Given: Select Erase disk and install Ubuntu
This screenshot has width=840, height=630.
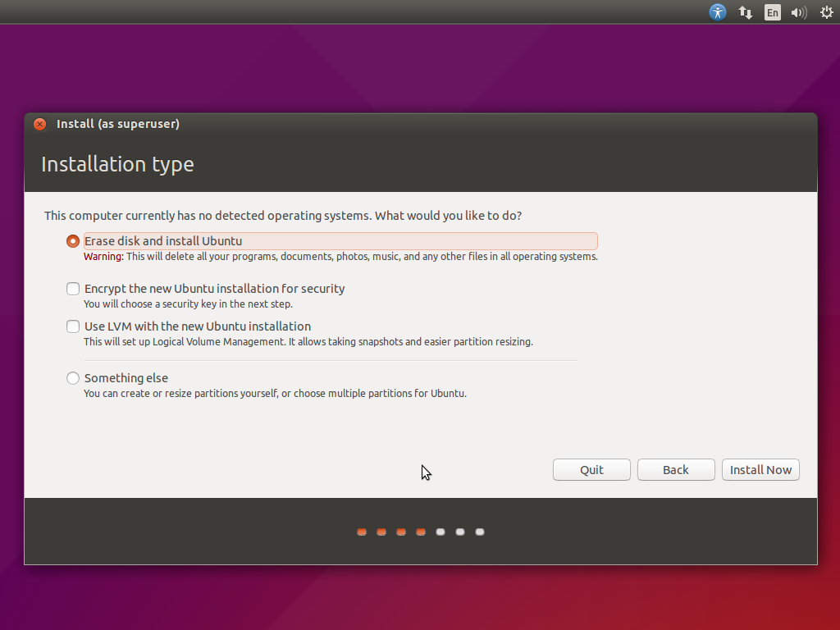Looking at the screenshot, I should click(x=73, y=241).
